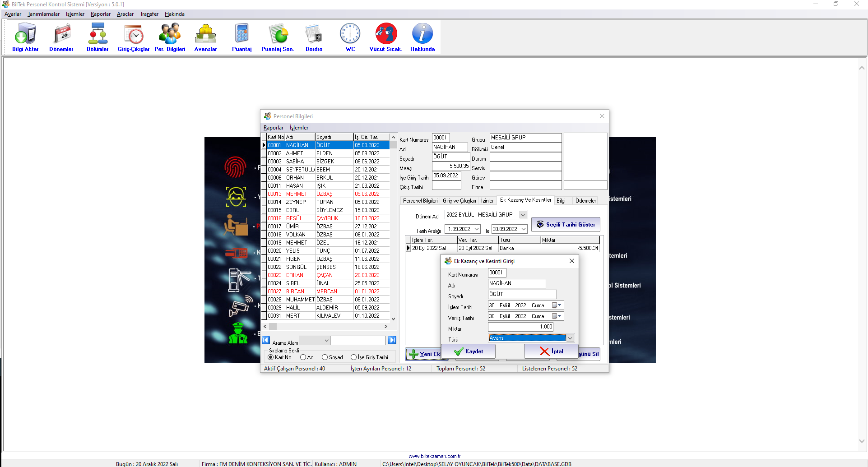Click the main window vertical scrollbar
The width and height of the screenshot is (868, 467).
click(x=862, y=254)
